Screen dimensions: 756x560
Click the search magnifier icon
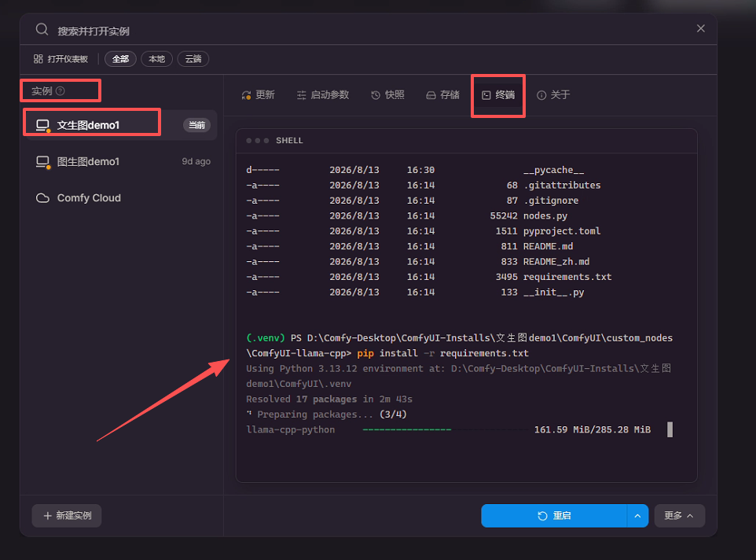[42, 30]
